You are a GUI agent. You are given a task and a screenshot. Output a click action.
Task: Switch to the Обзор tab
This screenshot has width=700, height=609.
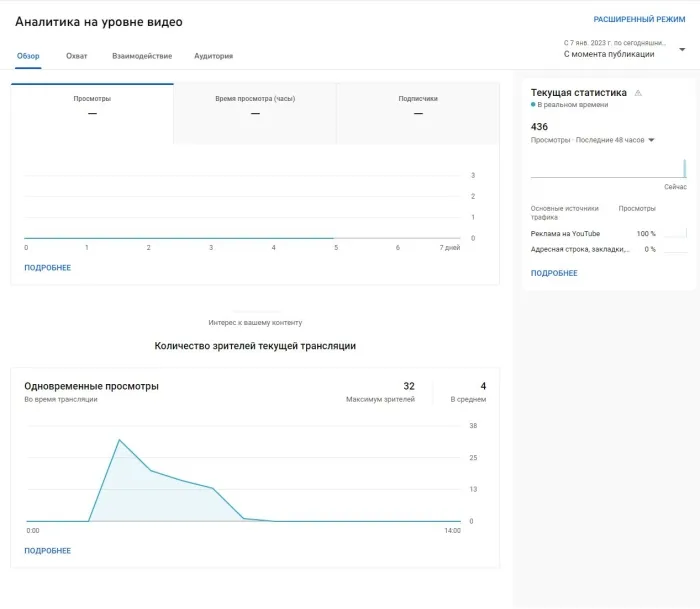[x=28, y=56]
